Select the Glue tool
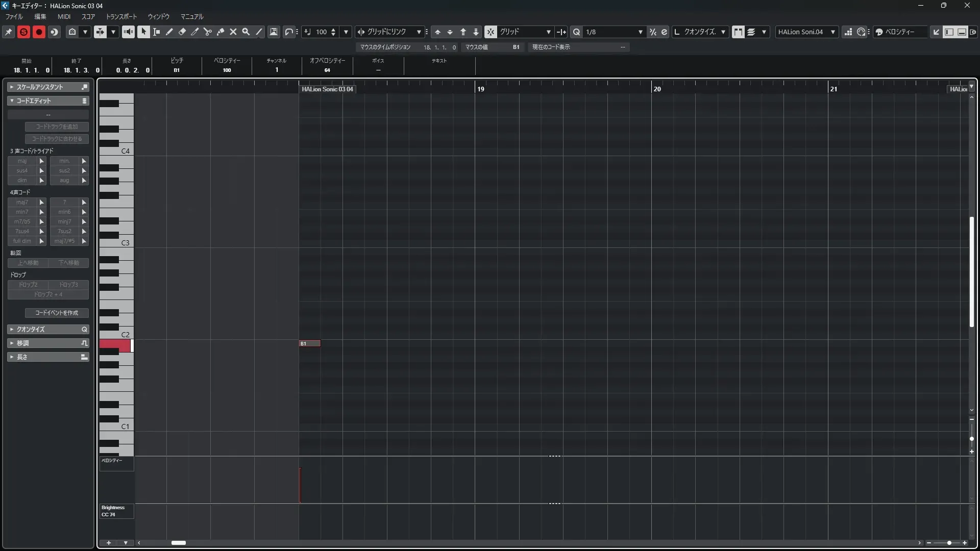This screenshot has width=980, height=551. (x=220, y=32)
